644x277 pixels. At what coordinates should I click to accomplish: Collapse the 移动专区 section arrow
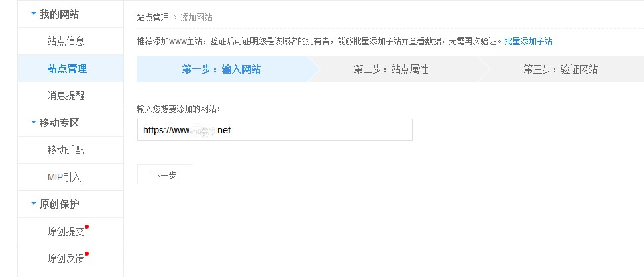(34, 123)
